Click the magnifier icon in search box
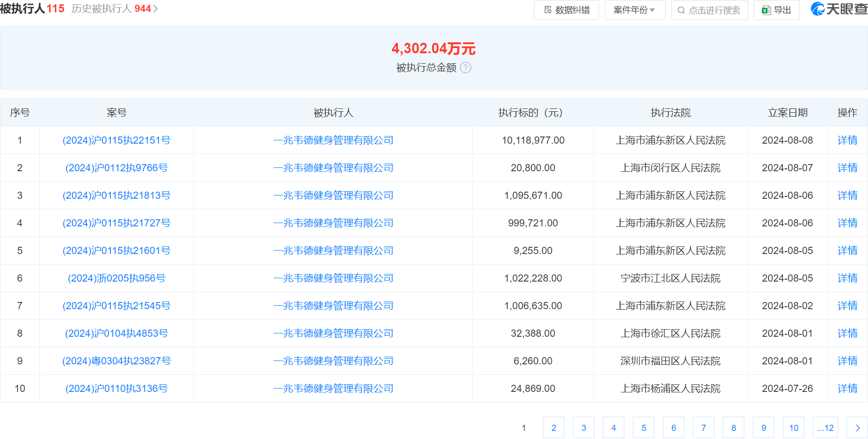 [x=681, y=10]
